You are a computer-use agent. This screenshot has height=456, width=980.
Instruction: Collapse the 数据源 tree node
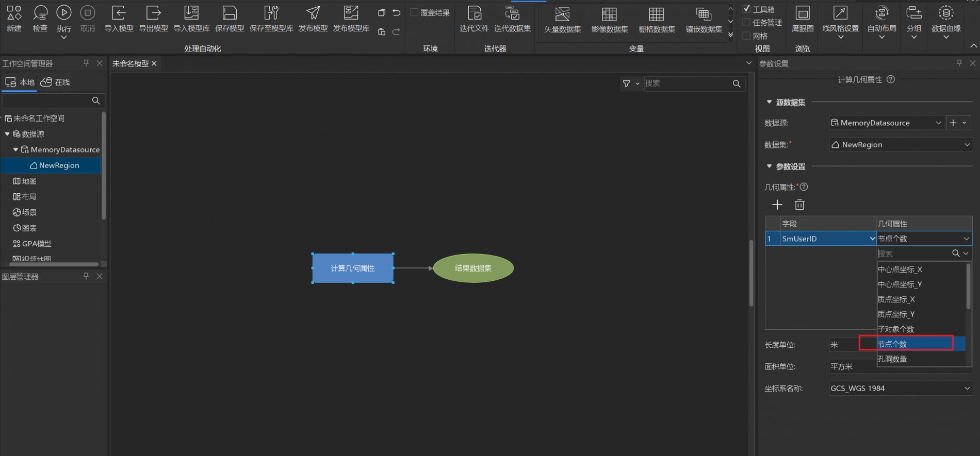7,134
